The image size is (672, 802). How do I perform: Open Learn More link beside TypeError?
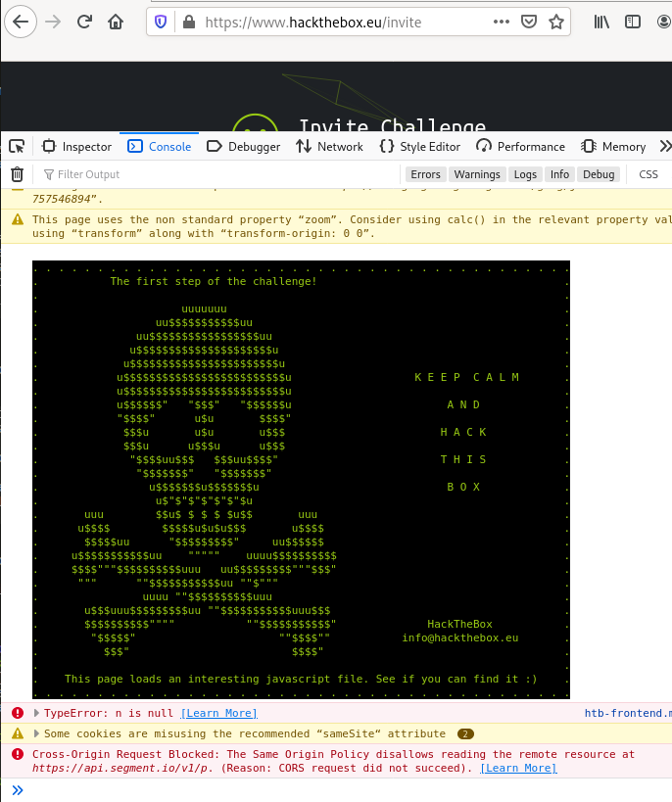(x=218, y=713)
